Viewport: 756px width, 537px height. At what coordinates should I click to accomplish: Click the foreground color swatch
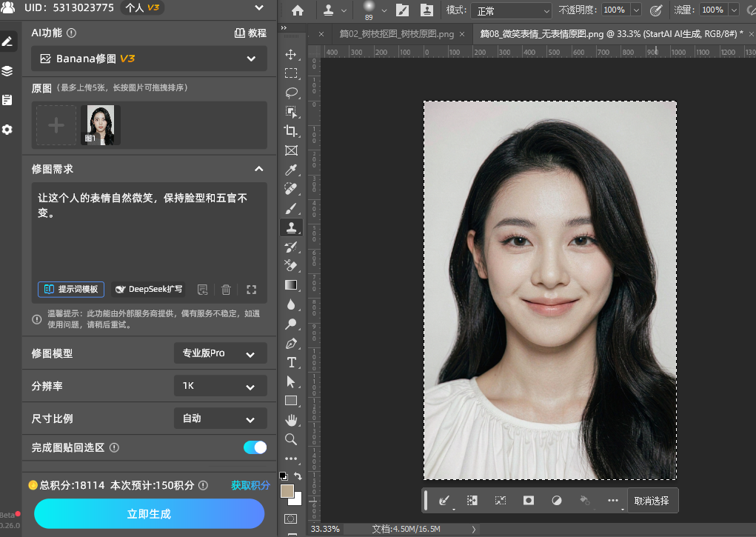click(287, 490)
